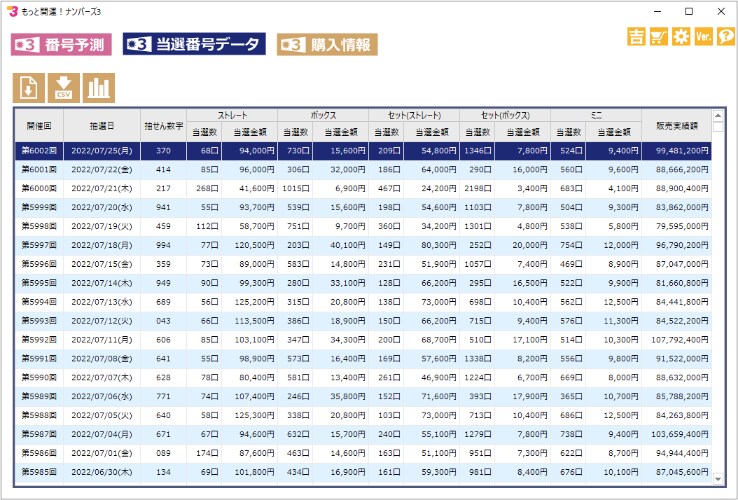Click mini prize 4,100円
738x500 pixels.
click(623, 189)
